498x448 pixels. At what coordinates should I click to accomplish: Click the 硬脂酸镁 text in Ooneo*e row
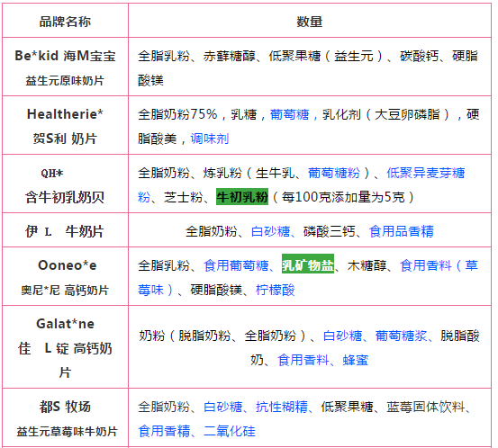216,290
